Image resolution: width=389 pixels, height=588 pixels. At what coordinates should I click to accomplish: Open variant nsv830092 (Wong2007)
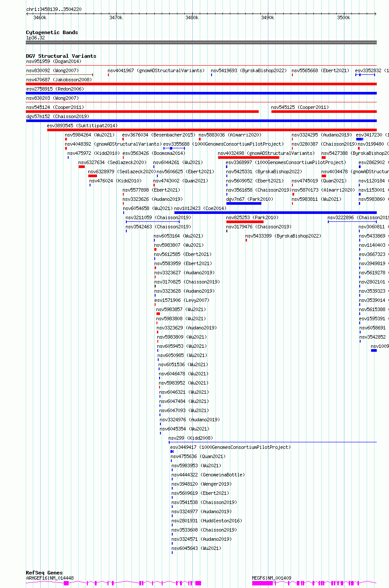pyautogui.click(x=52, y=70)
